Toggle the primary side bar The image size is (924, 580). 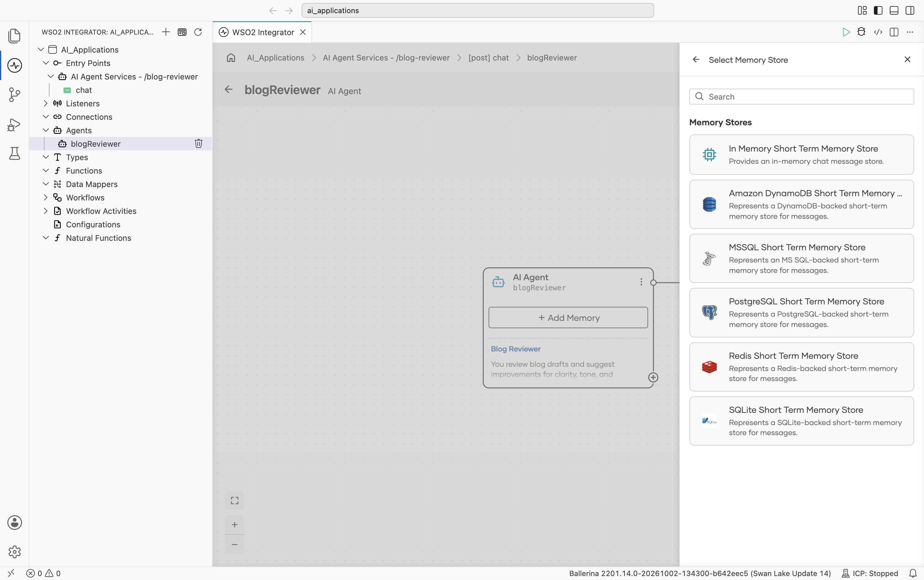pyautogui.click(x=878, y=10)
